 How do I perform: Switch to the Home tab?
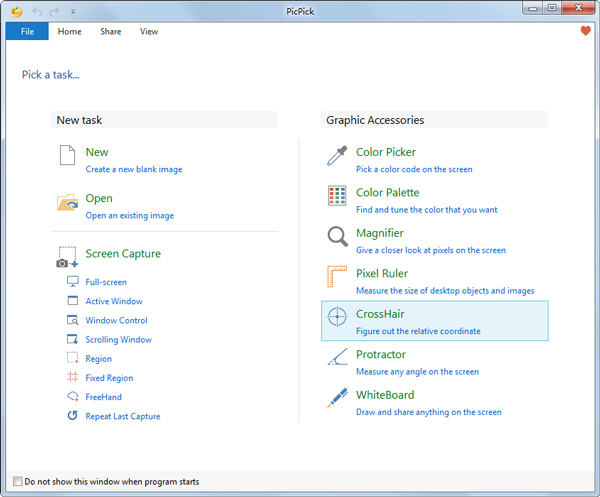point(69,31)
